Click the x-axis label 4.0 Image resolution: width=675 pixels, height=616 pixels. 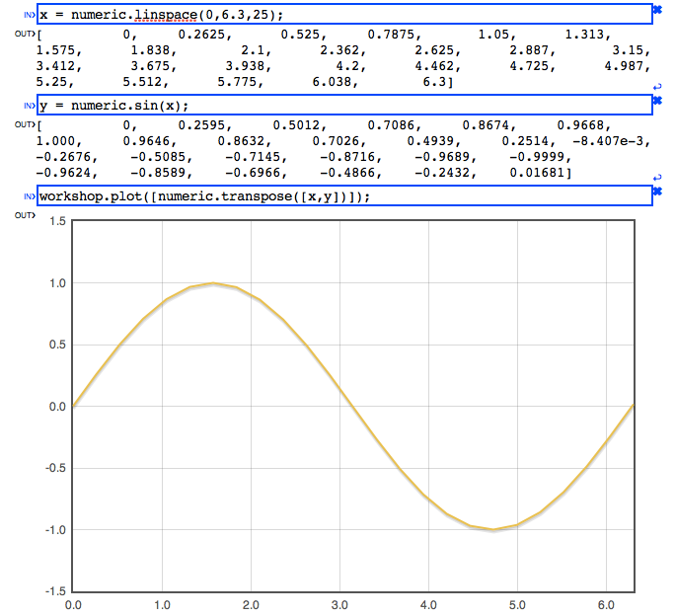coord(428,605)
